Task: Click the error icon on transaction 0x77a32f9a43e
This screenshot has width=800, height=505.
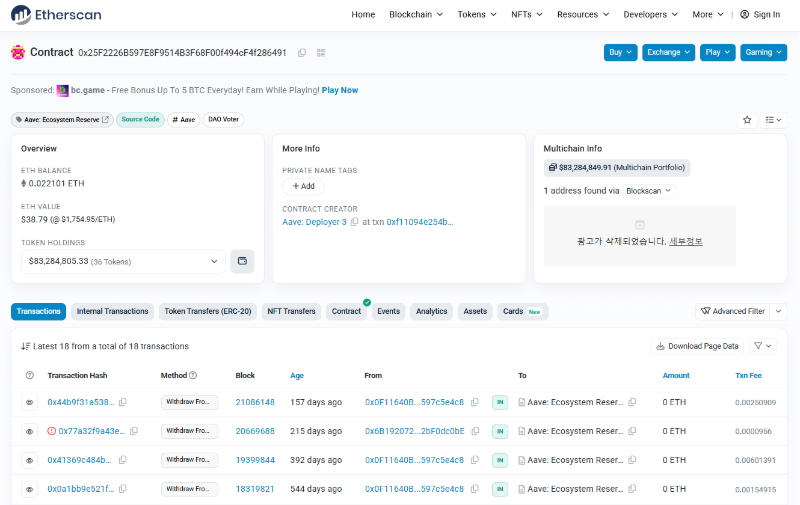Action: pyautogui.click(x=52, y=431)
